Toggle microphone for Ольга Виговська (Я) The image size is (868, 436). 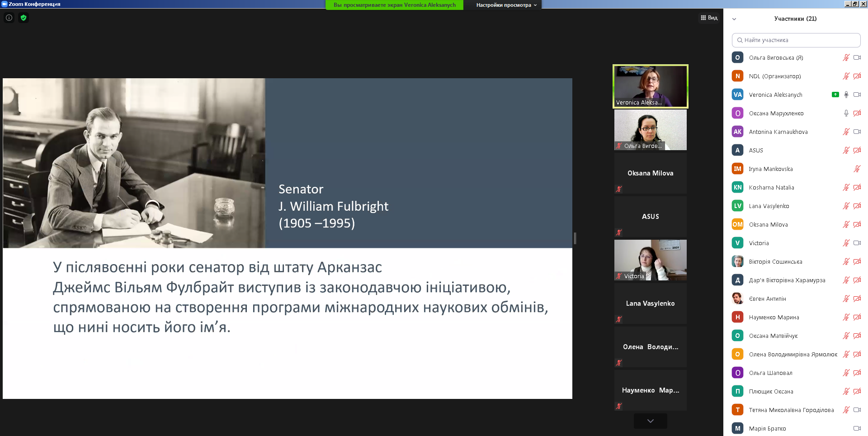pos(846,57)
